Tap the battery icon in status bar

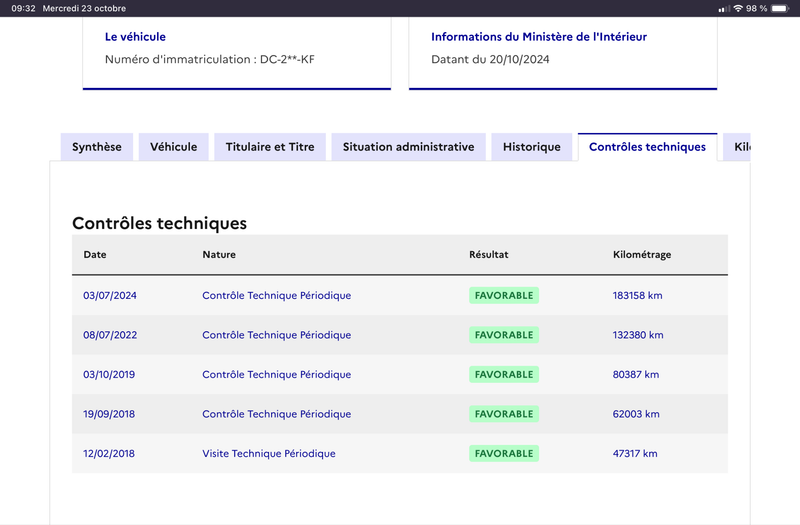(x=780, y=8)
